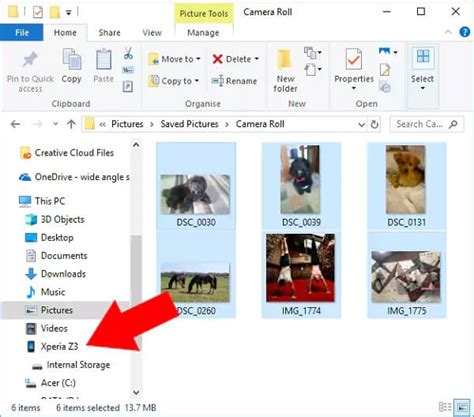Go forward with the right arrow
This screenshot has height=417, width=474.
coord(37,124)
